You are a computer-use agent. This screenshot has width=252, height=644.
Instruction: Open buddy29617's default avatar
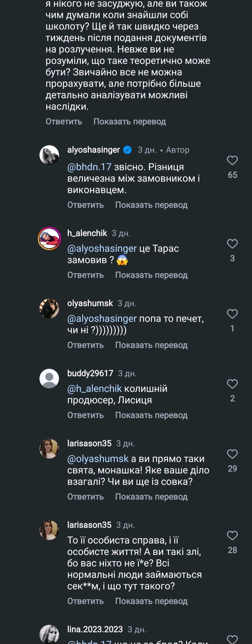[49, 378]
